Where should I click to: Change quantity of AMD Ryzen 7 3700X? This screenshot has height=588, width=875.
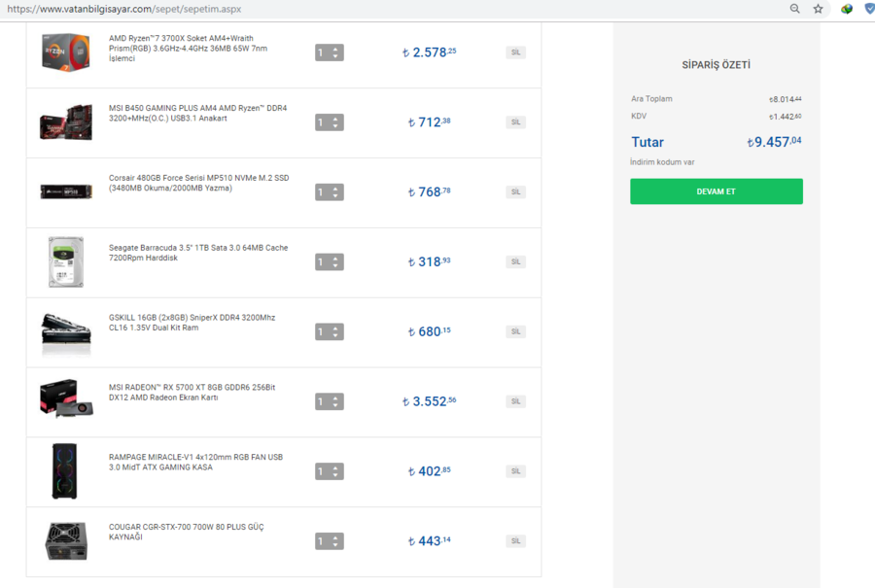coord(330,52)
